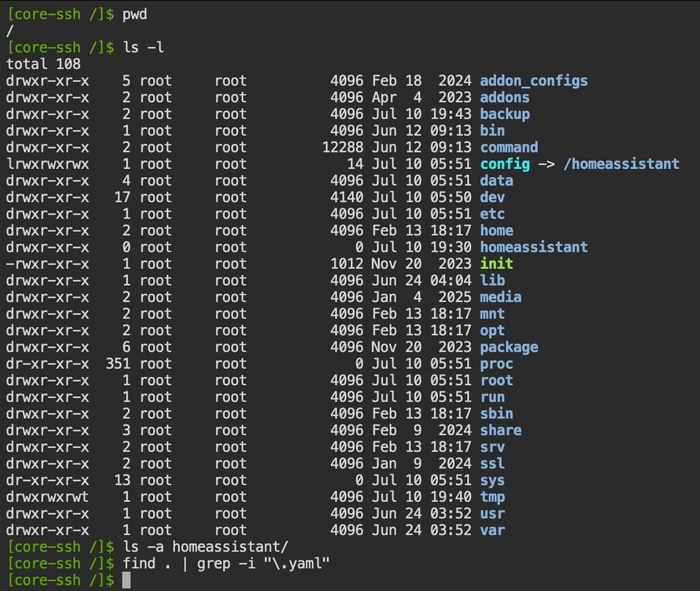Click the command directory entry

[x=509, y=147]
